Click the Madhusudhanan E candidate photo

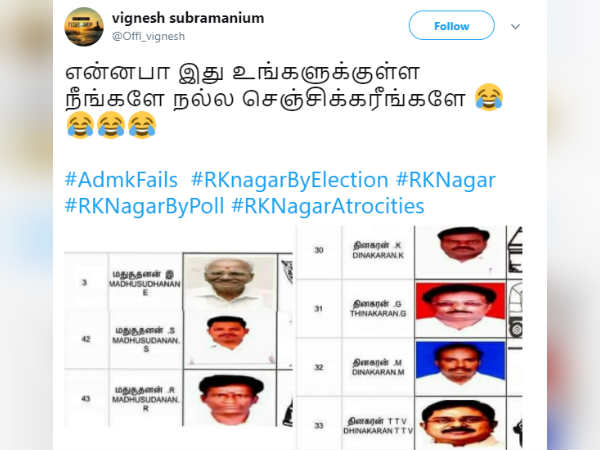tap(230, 282)
